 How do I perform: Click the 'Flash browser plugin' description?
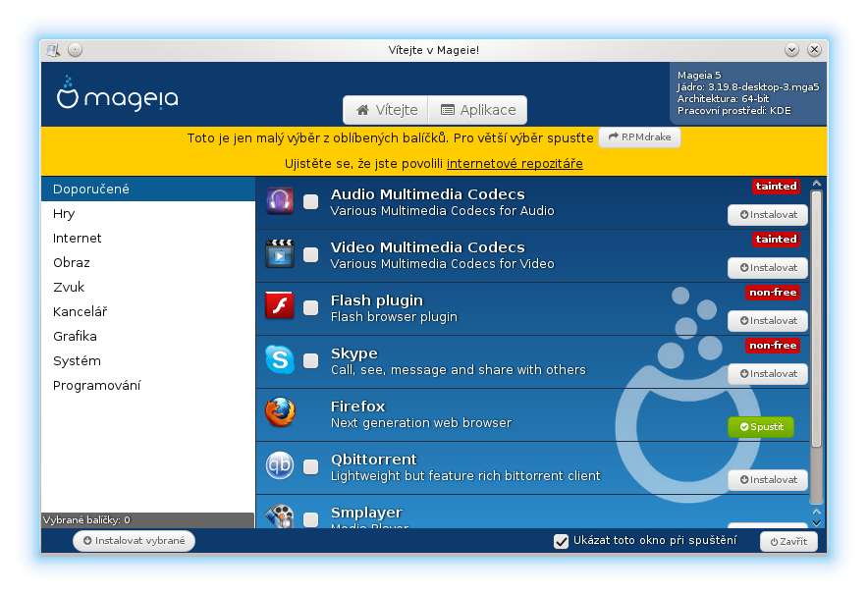pos(394,317)
